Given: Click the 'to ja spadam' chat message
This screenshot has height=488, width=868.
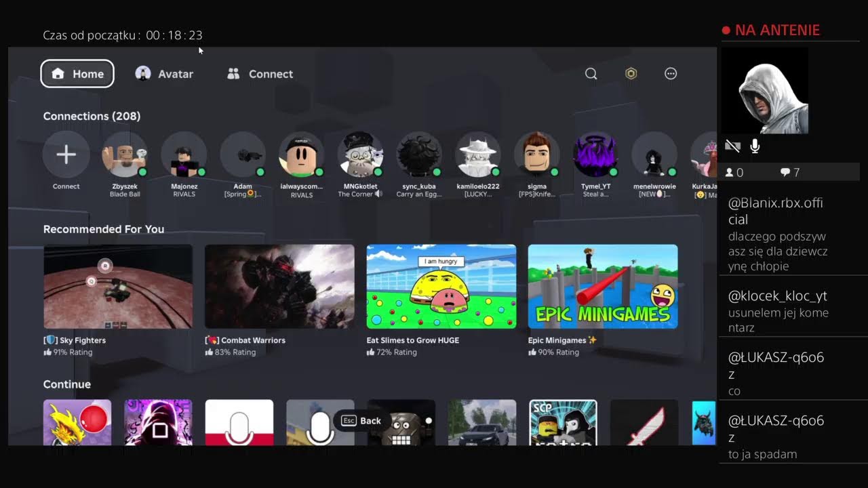Looking at the screenshot, I should click(762, 454).
